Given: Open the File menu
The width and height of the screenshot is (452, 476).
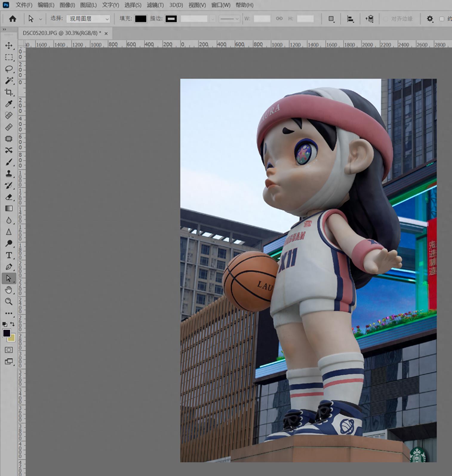Looking at the screenshot, I should click(24, 5).
